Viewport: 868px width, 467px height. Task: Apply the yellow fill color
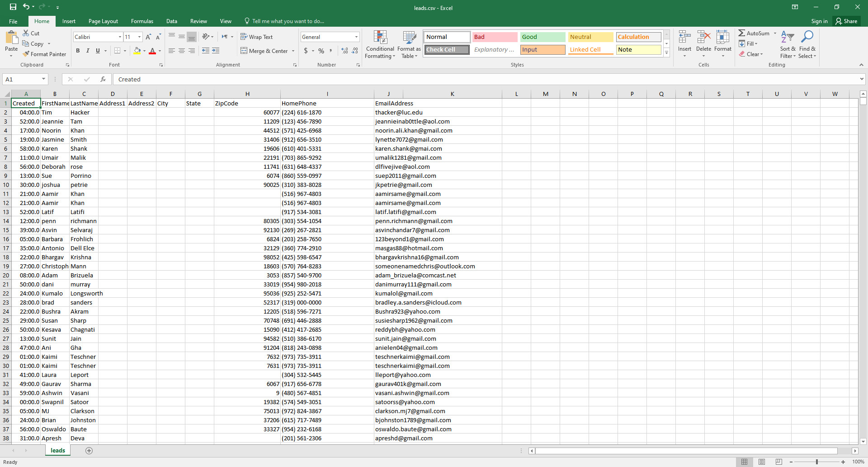tap(137, 51)
